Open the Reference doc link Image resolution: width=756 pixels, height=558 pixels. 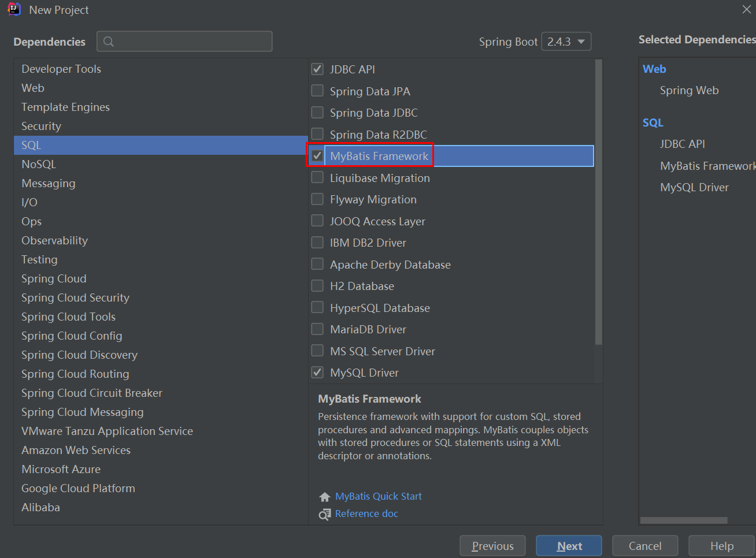click(366, 514)
